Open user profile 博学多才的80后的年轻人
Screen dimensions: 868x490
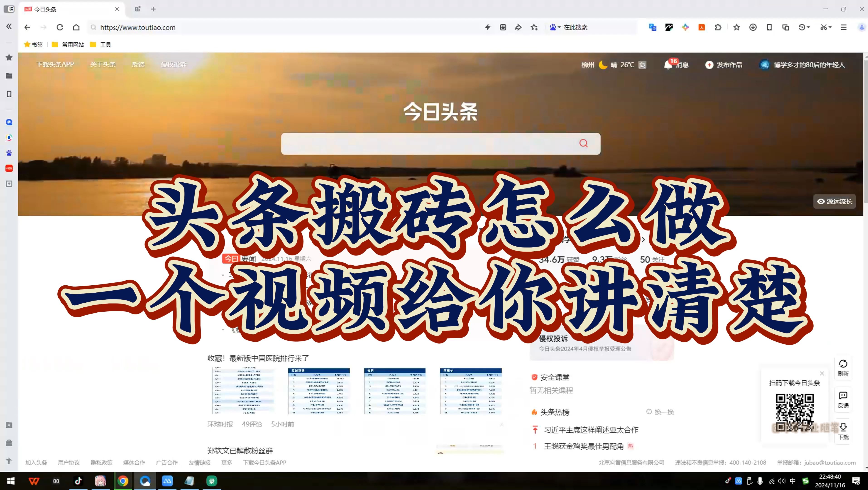tap(802, 65)
